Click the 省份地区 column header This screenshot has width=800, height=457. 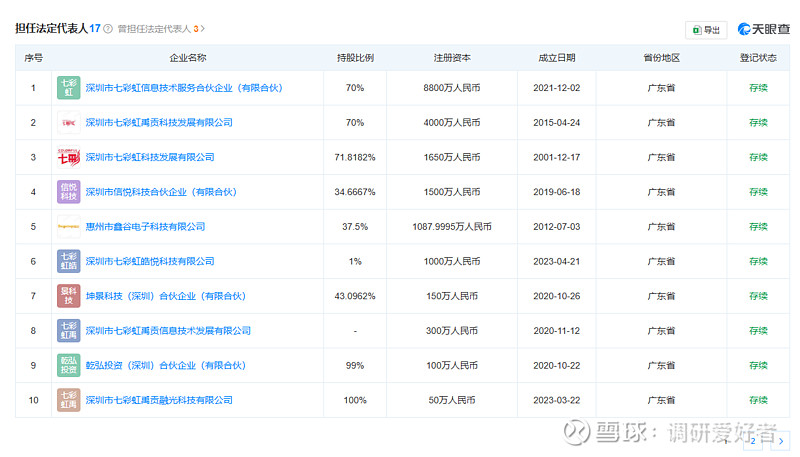click(x=661, y=58)
